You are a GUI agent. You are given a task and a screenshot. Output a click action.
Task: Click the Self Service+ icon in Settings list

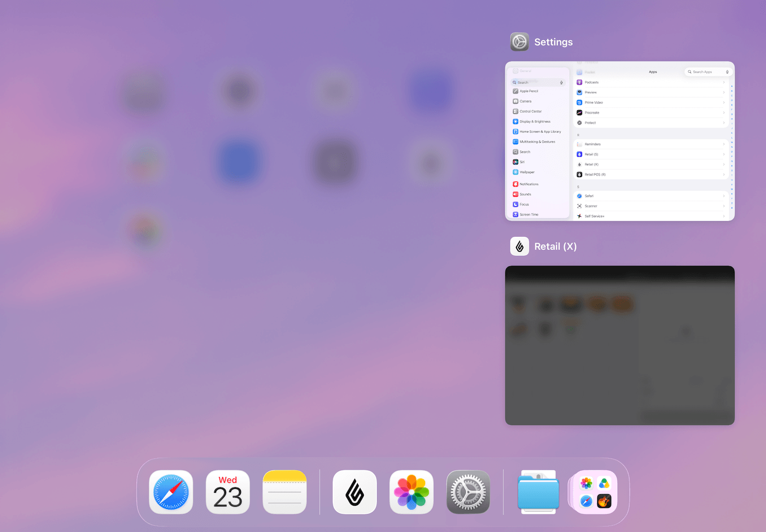point(579,216)
